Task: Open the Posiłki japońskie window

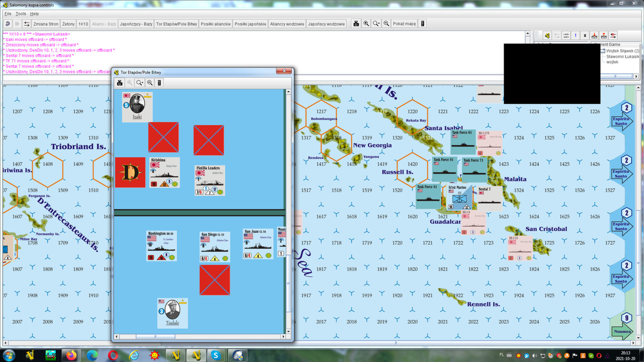Action: click(250, 24)
